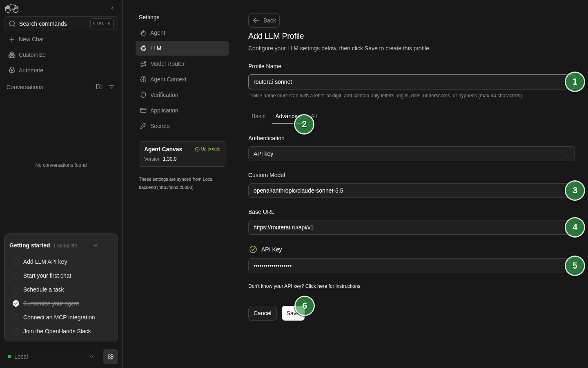Image resolution: width=588 pixels, height=368 pixels.
Task: Edit the Base URL field
Action: click(412, 227)
